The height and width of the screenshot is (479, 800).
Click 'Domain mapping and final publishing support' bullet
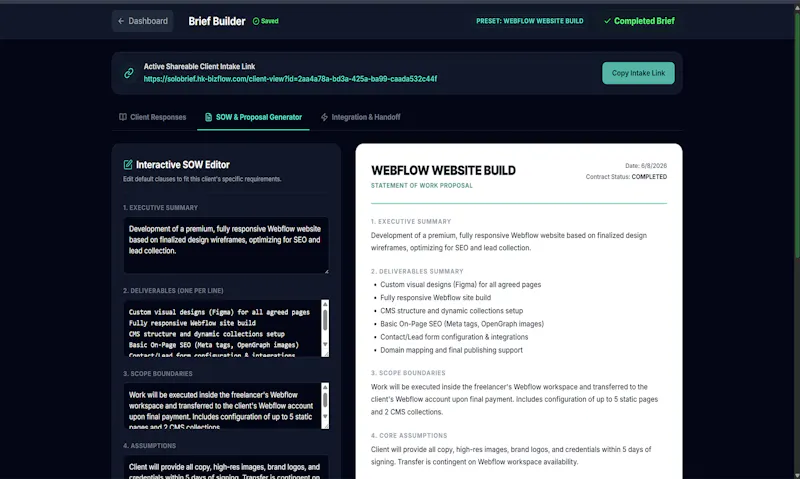(x=451, y=350)
